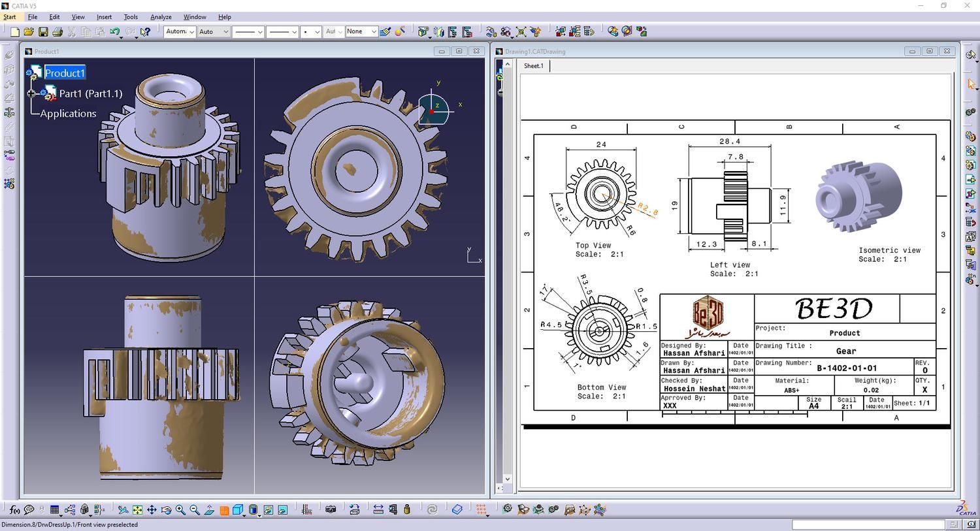Save the file with the Save icon
This screenshot has width=980, height=531.
43,31
